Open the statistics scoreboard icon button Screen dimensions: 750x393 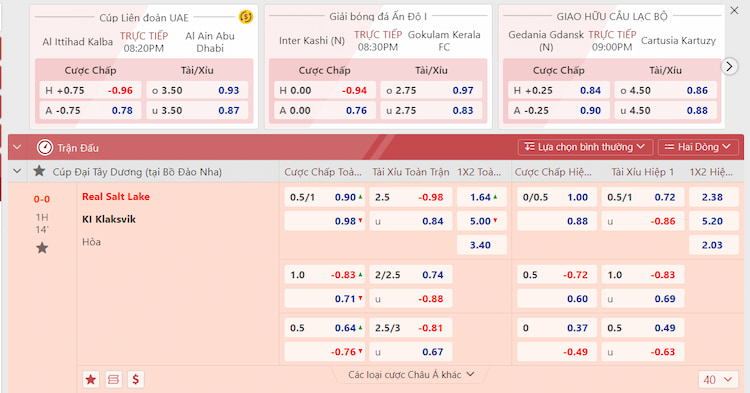click(113, 380)
